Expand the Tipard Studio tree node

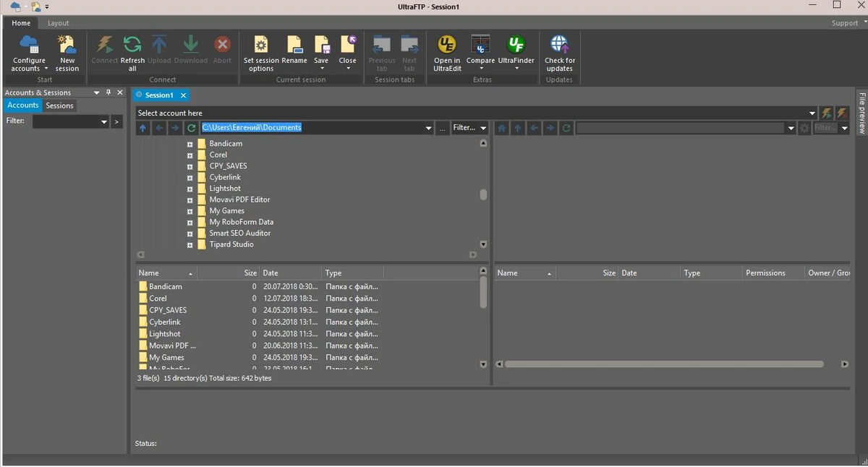coord(190,244)
